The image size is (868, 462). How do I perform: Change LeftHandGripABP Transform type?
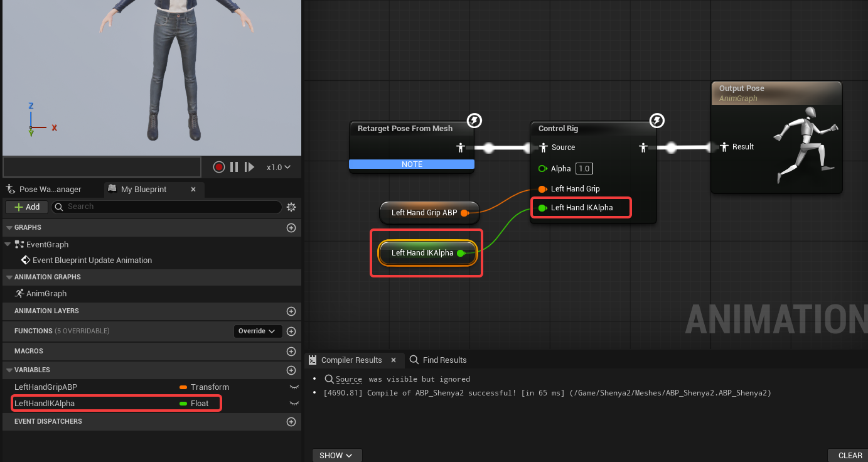205,387
